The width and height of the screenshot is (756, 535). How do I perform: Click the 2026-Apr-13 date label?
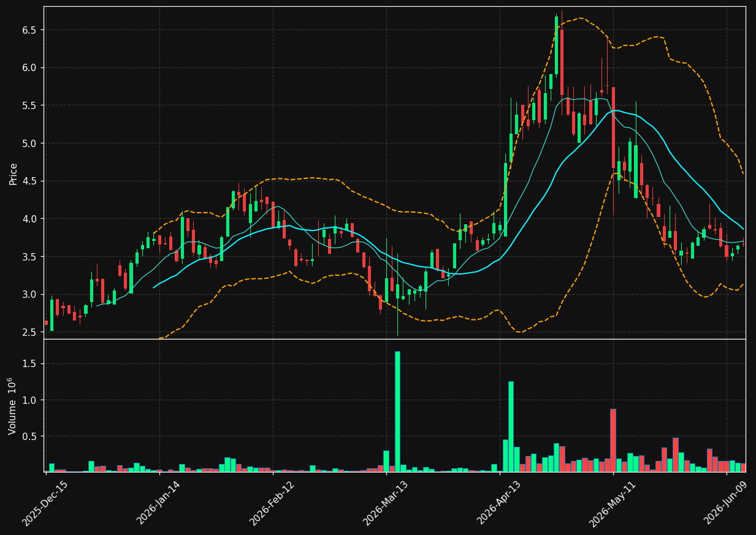(500, 503)
